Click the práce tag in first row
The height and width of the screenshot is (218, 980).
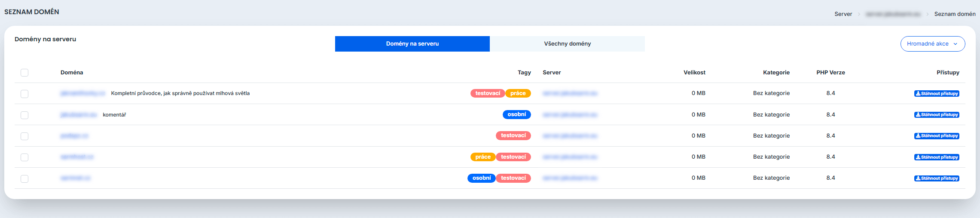[518, 93]
